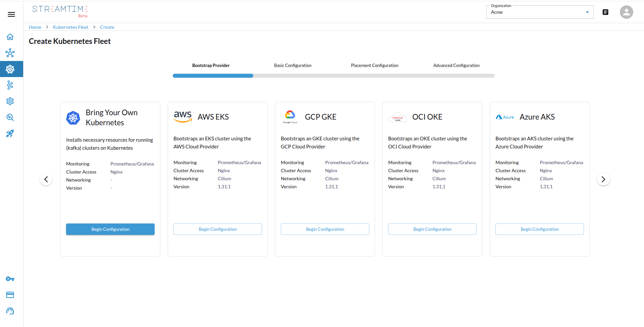
Task: Show previous providers with left carousel arrow
Action: click(x=46, y=179)
